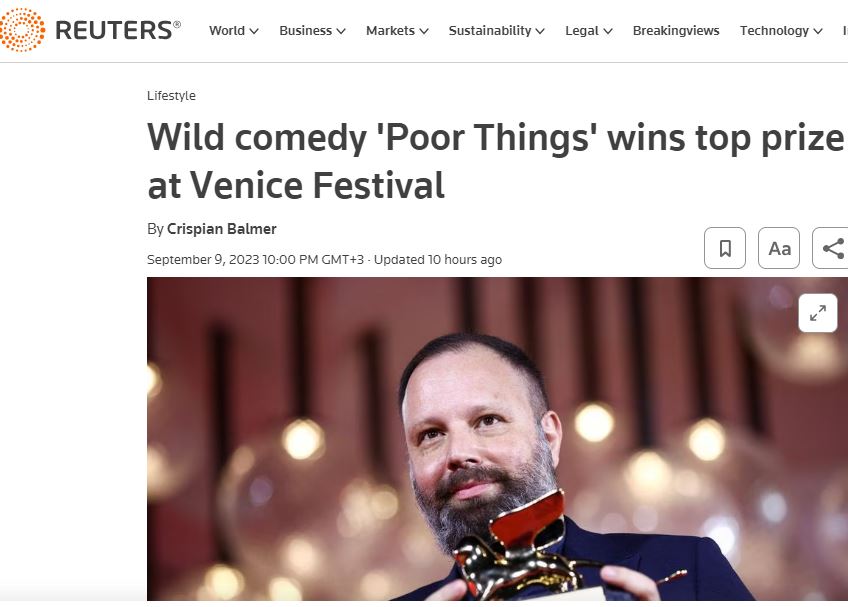Open the Business dropdown
Screen dimensions: 848x607
click(312, 31)
